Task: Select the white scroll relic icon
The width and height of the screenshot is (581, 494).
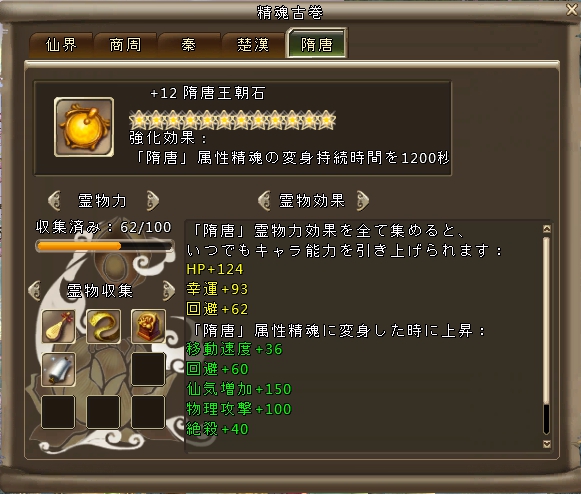Action: pos(59,369)
